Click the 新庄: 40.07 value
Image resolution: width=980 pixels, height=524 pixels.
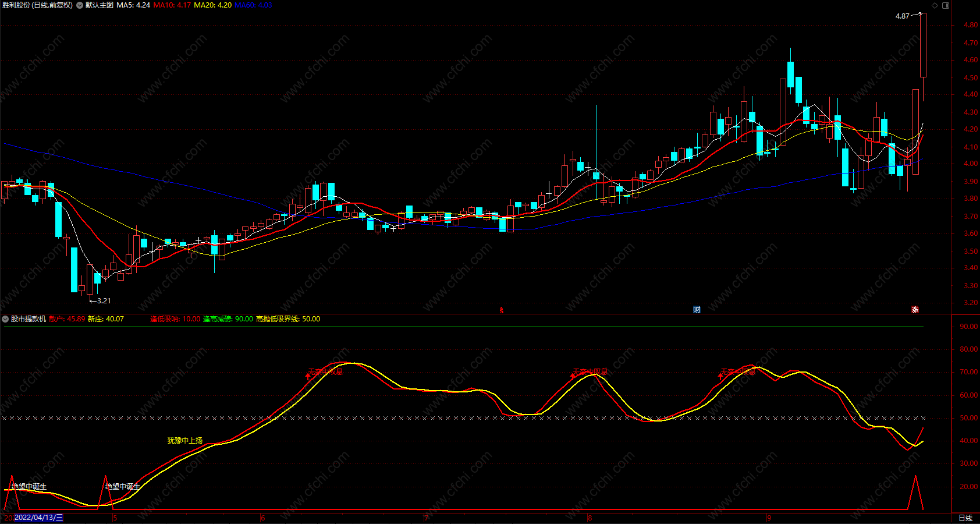[106, 319]
